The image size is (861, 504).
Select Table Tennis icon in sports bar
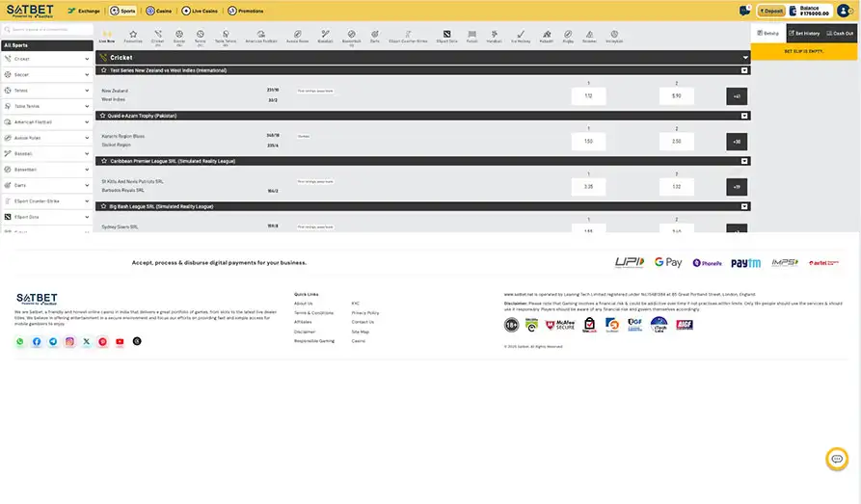click(x=226, y=37)
